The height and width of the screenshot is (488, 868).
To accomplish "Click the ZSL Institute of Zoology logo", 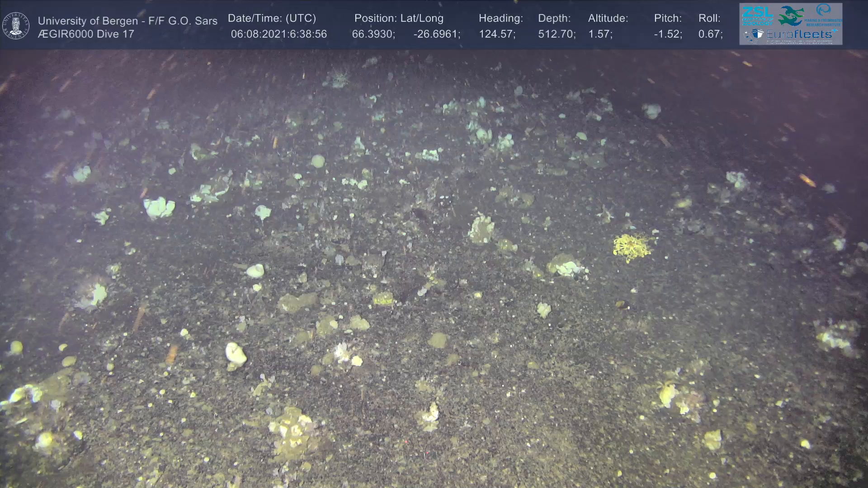I will [x=757, y=15].
